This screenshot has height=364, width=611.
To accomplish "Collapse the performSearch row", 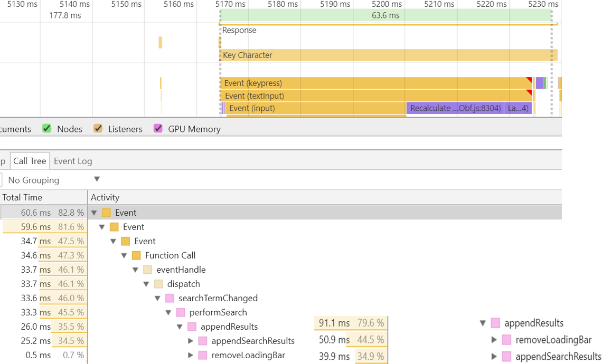I will tap(168, 312).
